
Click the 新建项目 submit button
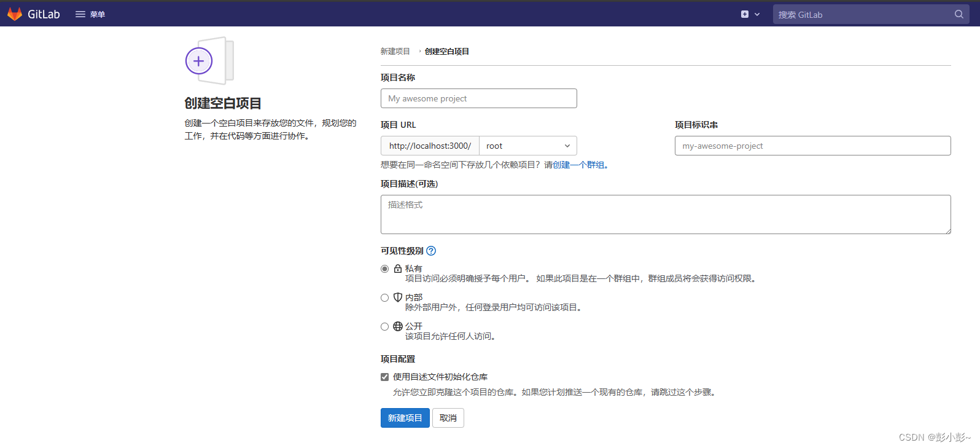405,418
